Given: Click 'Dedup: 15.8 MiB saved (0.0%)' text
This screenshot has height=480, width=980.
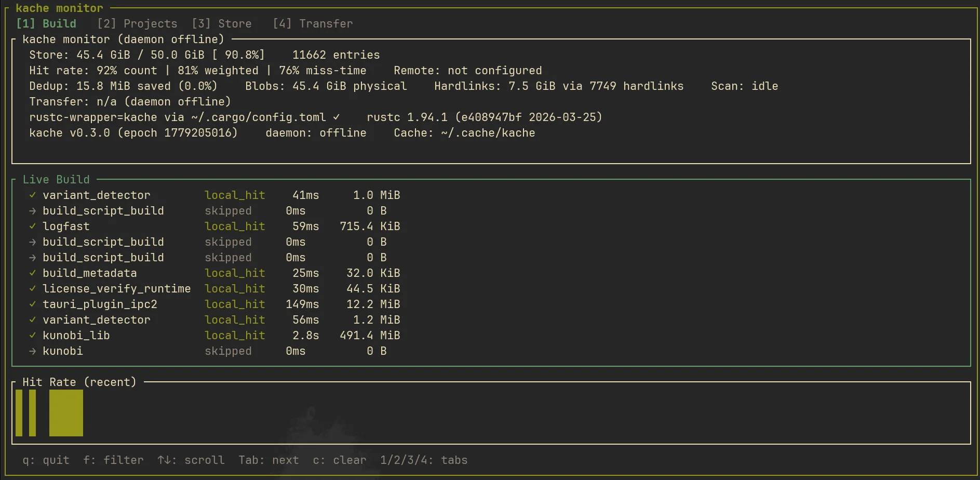Looking at the screenshot, I should click(124, 86).
